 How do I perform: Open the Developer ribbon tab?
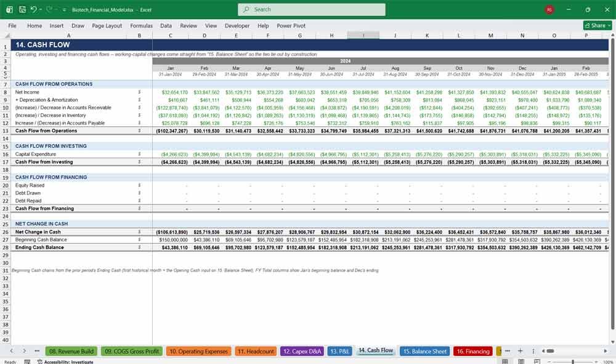[237, 25]
